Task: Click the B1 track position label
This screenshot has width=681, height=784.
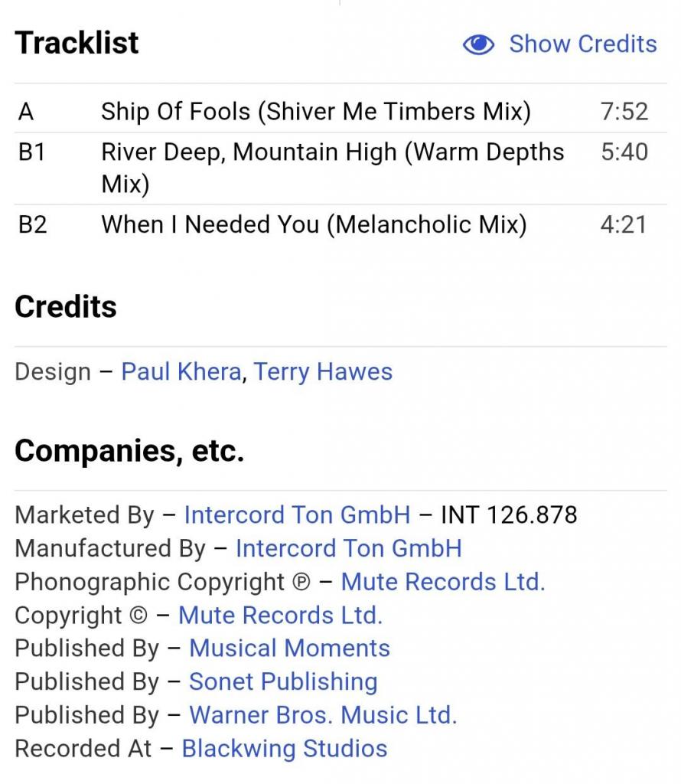Action: [x=31, y=152]
